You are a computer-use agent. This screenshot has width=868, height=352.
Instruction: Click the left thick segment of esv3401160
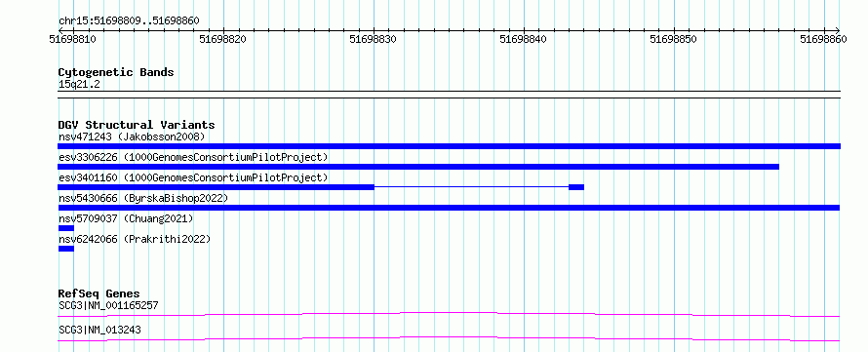pyautogui.click(x=217, y=187)
